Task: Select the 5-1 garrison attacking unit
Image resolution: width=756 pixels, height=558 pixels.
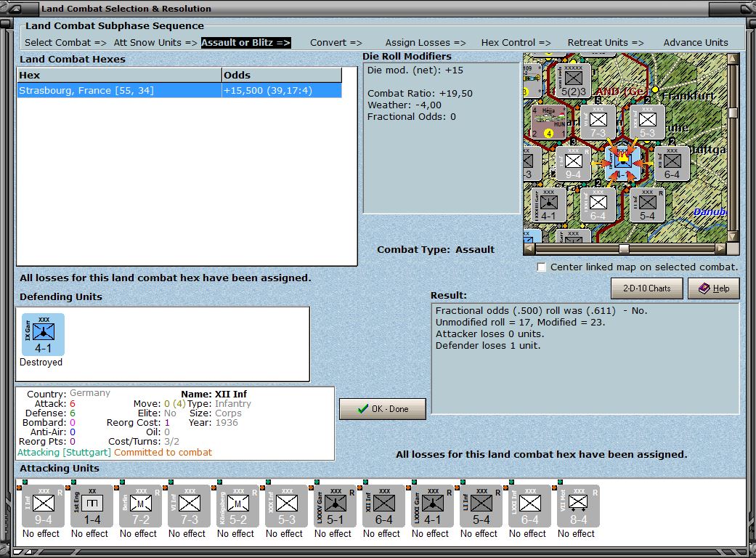Action: [x=335, y=506]
